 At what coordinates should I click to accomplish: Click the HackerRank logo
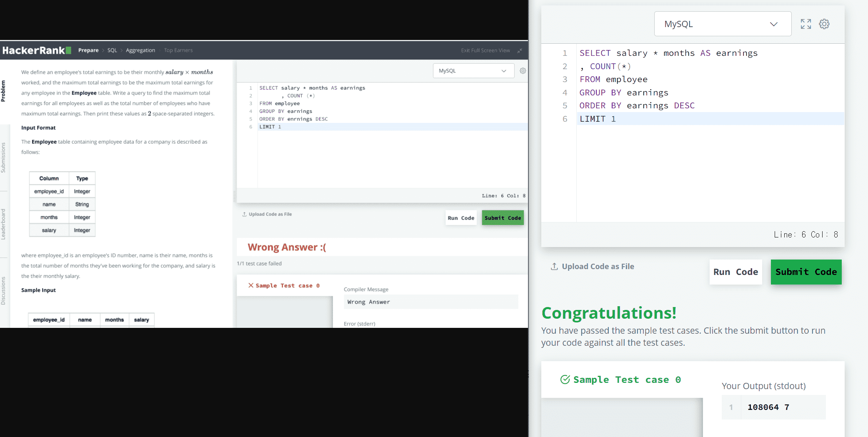(x=37, y=50)
